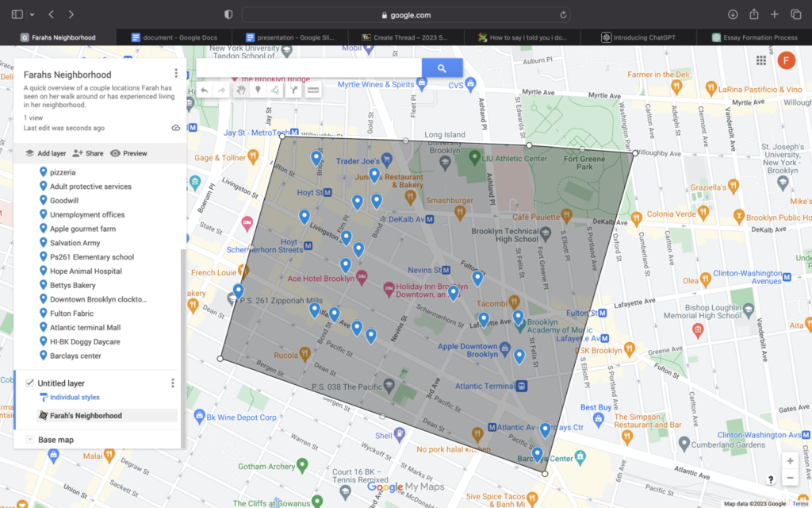Click the cloud save status icon
Image resolution: width=812 pixels, height=508 pixels.
(x=176, y=128)
